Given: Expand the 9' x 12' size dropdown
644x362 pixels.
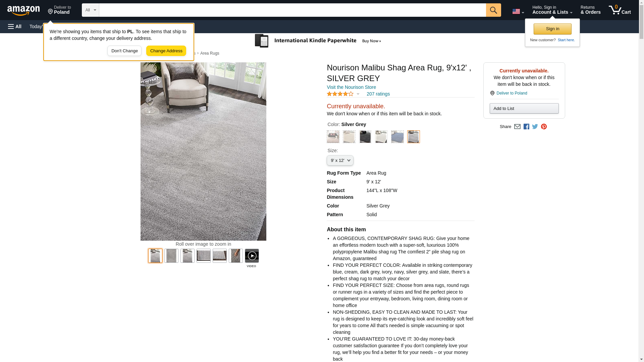Looking at the screenshot, I should (x=340, y=161).
